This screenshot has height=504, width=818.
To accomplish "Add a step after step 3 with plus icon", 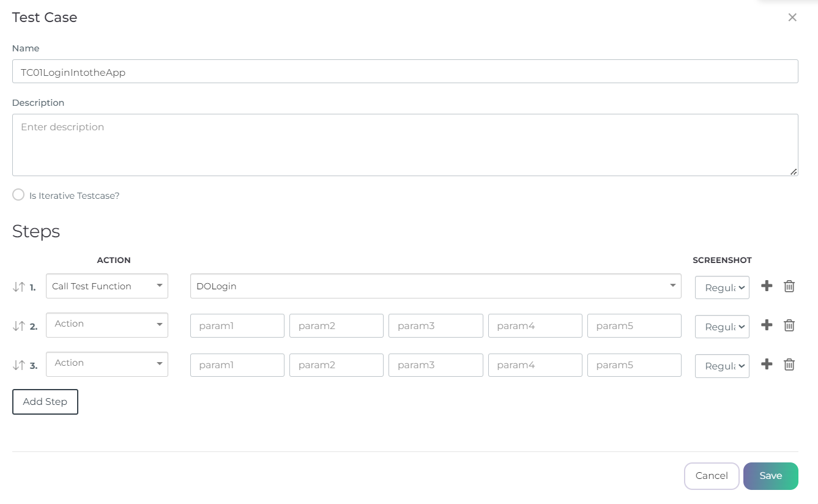I will pos(767,364).
